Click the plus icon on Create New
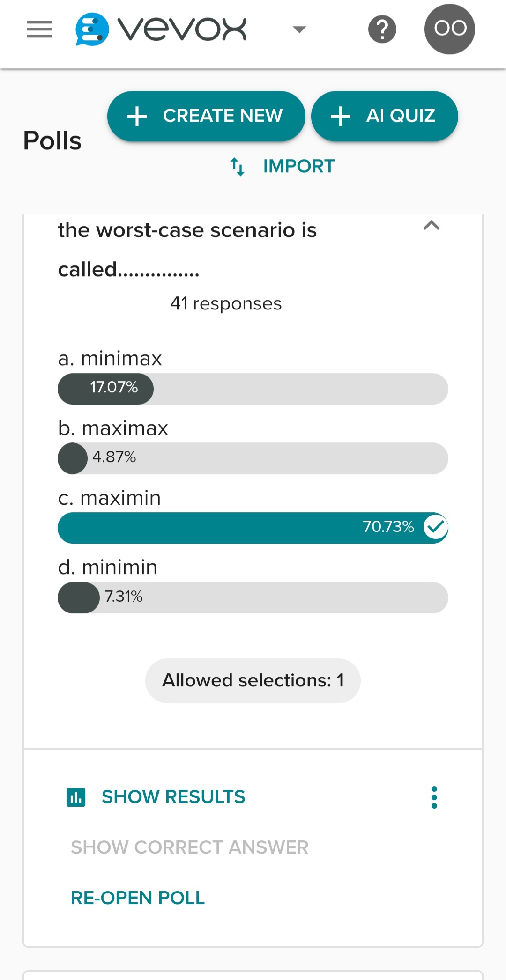 click(136, 116)
